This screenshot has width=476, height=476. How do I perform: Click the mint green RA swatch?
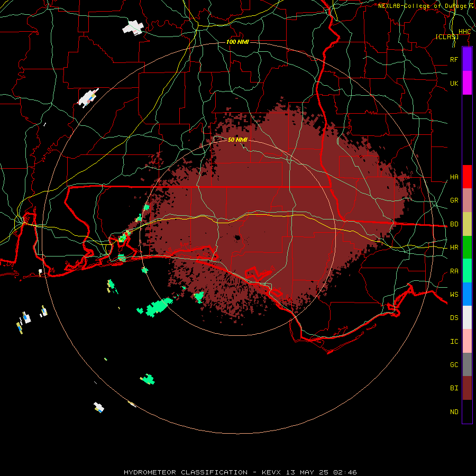[x=467, y=271]
